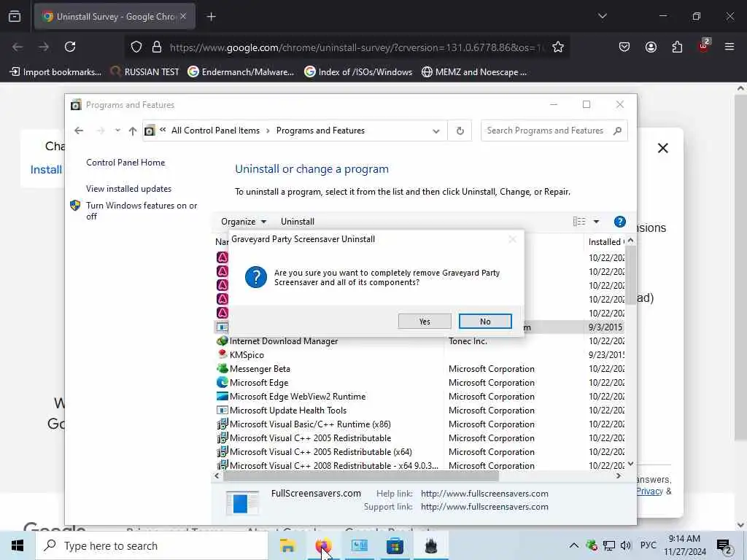This screenshot has width=747, height=560.
Task: Select the Uninstall Survey browser tab
Action: tap(115, 16)
